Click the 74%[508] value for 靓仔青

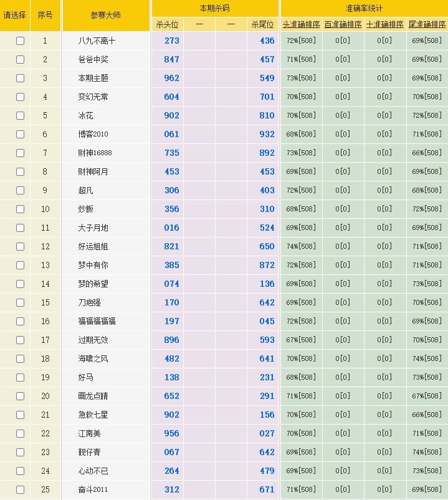(426, 453)
